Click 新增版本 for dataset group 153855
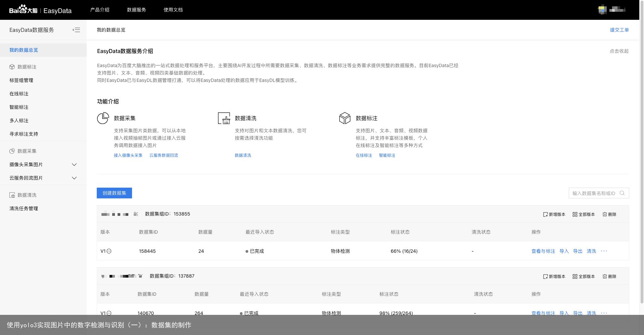644x335 pixels. point(554,214)
